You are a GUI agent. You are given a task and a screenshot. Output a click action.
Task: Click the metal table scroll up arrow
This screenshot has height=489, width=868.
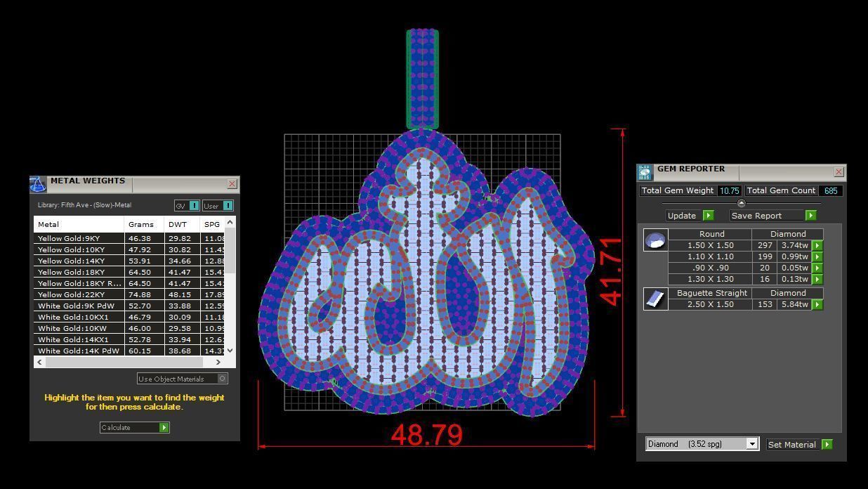(230, 222)
